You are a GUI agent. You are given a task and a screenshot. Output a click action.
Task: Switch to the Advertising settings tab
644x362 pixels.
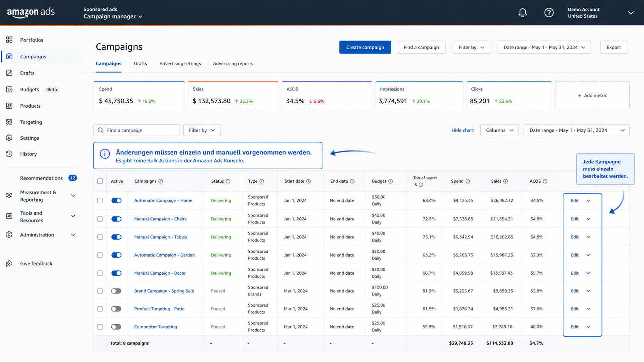click(180, 63)
